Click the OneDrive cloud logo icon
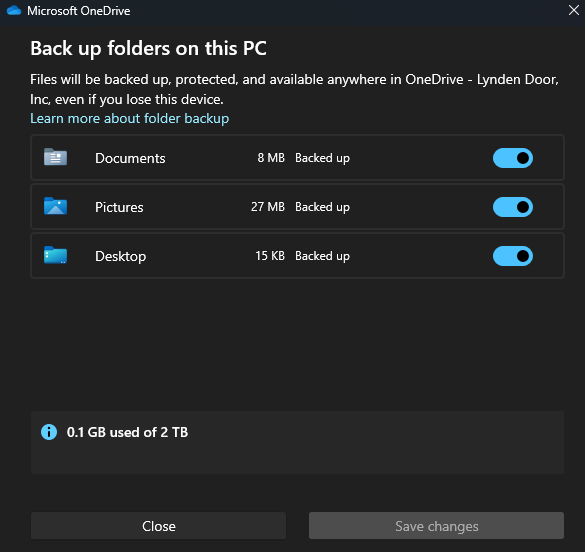585x552 pixels. tap(14, 10)
